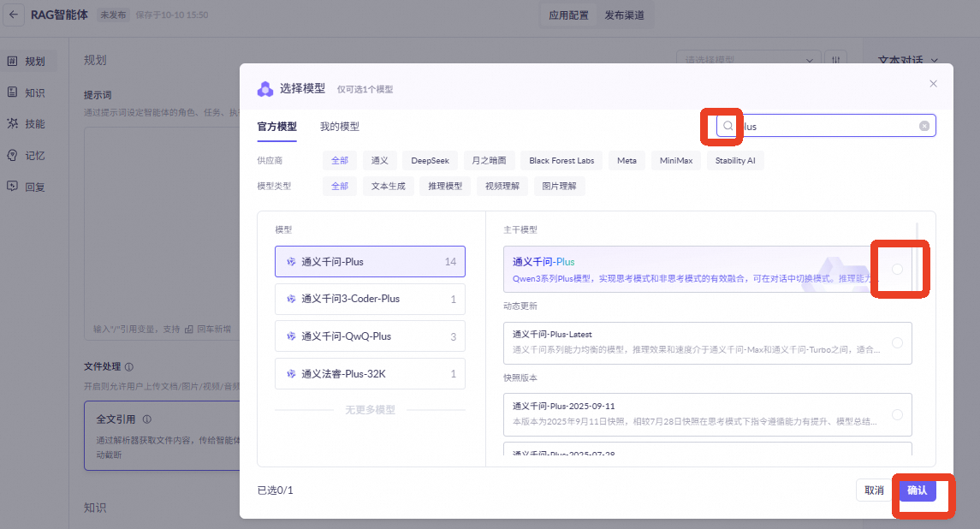980x529 pixels.
Task: Select 通义千问-Plus-2025-09-11 snapshot radio
Action: coord(897,414)
